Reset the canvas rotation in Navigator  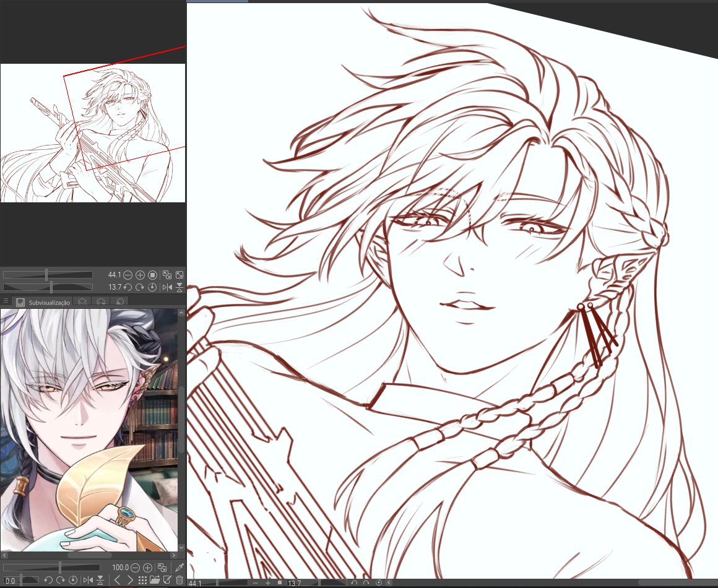pos(152,287)
